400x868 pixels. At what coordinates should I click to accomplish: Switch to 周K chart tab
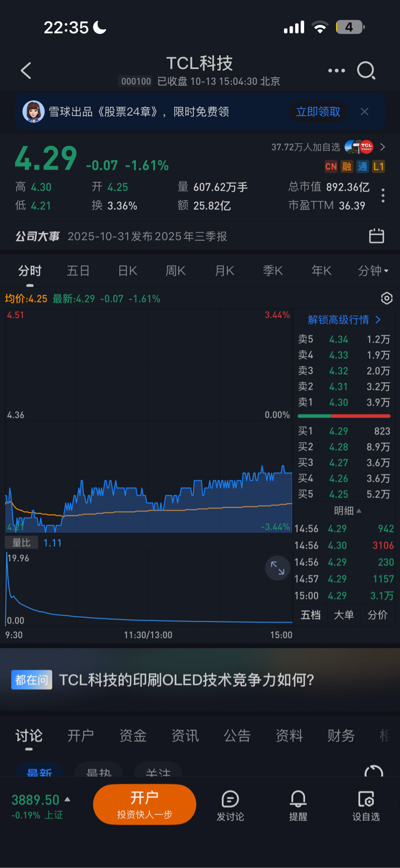coord(176,271)
